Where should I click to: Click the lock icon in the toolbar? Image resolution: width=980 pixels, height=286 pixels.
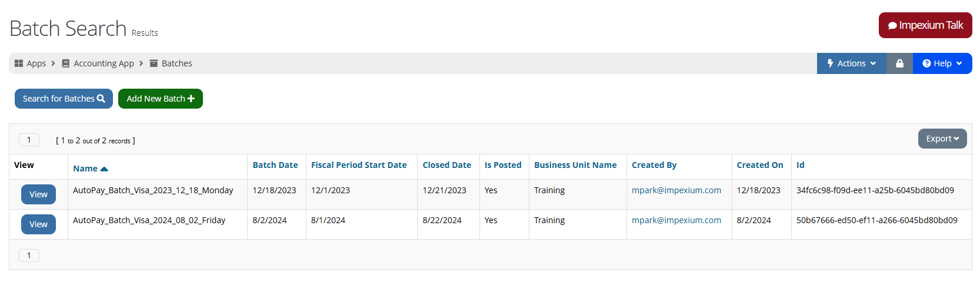[x=899, y=63]
